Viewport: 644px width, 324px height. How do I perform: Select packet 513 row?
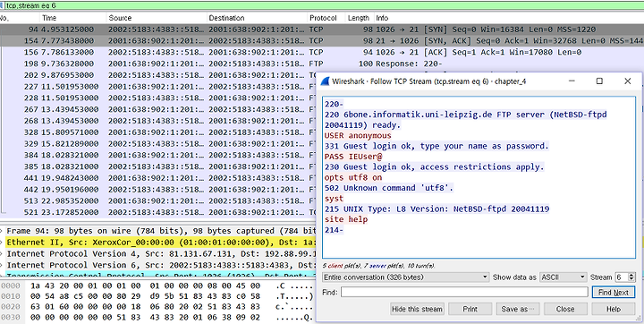click(157, 200)
